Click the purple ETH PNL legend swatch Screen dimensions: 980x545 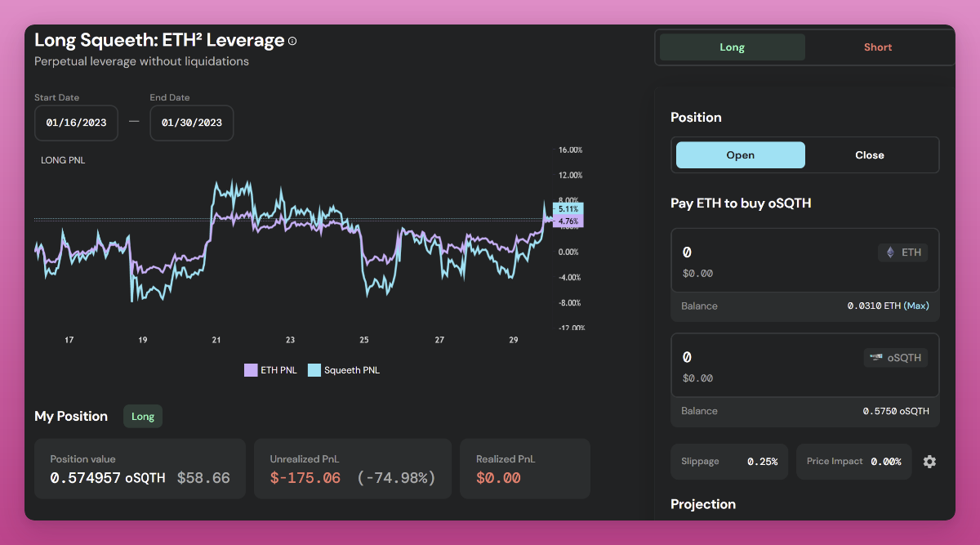tap(251, 369)
